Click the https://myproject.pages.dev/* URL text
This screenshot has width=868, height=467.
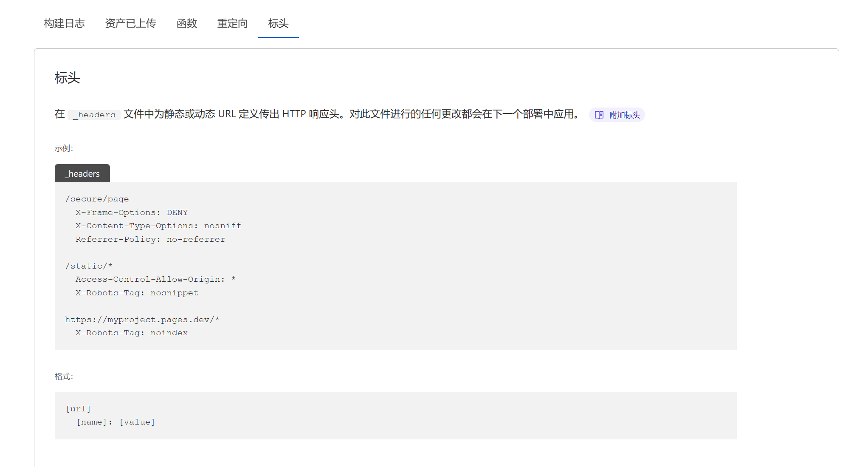coord(142,319)
